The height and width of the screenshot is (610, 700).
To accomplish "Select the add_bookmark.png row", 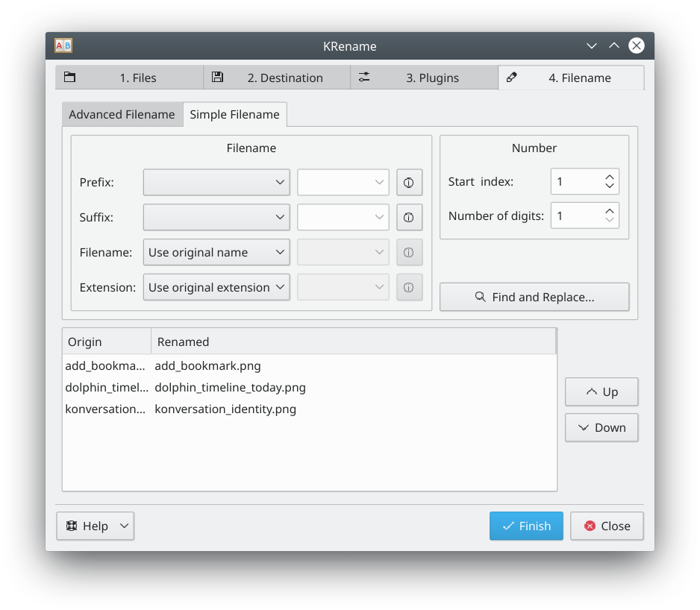I will (310, 366).
